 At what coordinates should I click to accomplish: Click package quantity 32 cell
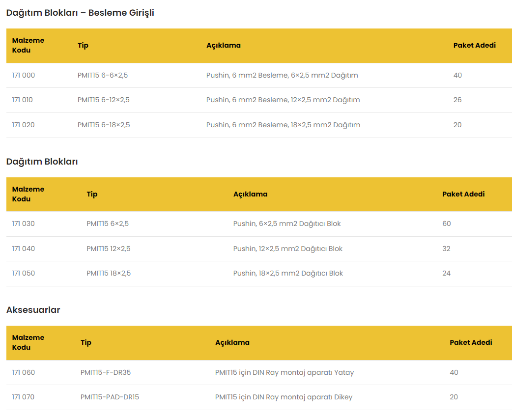pos(446,249)
